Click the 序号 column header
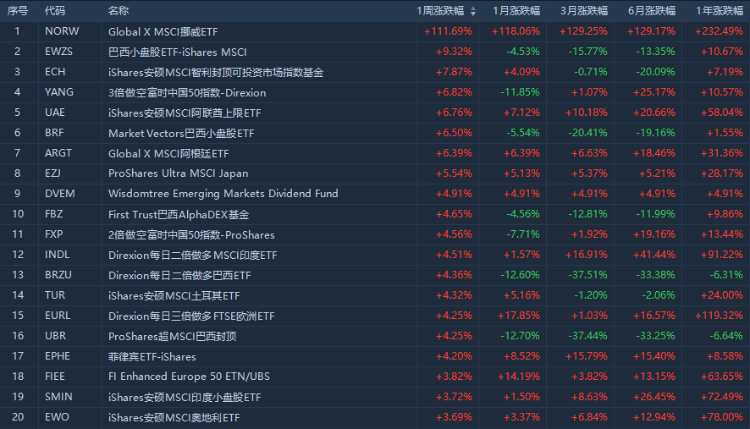The width and height of the screenshot is (750, 429). pos(17,11)
